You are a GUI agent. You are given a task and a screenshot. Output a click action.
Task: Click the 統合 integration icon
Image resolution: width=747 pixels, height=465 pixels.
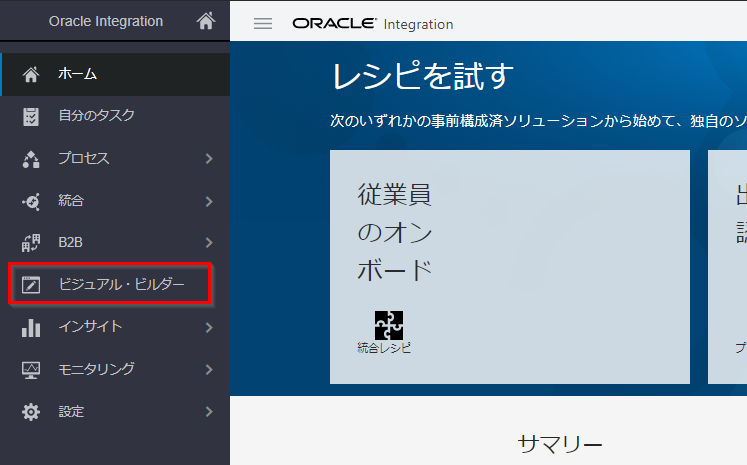pos(31,201)
